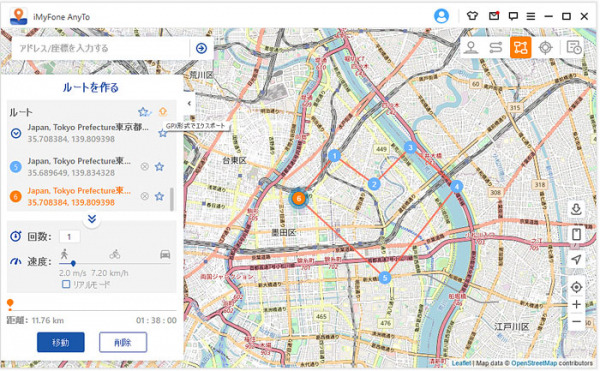600x371 pixels.
Task: Click the phone device icon on map
Action: 576,234
